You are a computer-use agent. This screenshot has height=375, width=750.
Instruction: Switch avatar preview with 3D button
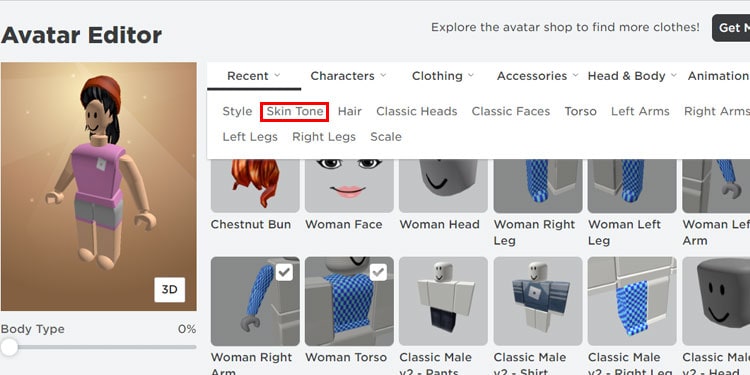169,289
